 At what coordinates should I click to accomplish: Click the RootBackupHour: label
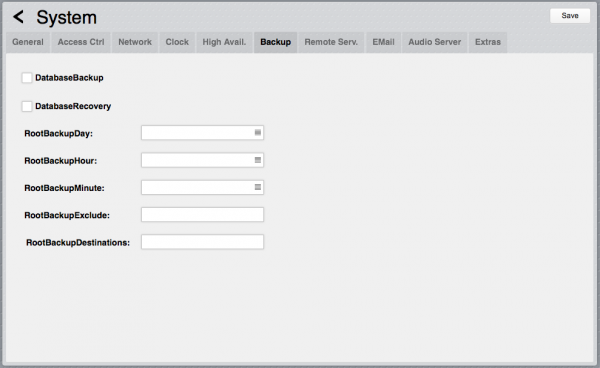tap(60, 161)
